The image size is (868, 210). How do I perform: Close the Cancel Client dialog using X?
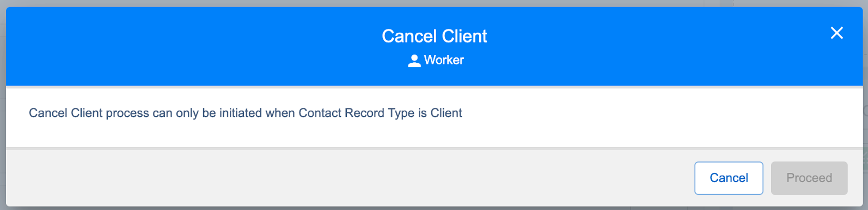pos(836,33)
